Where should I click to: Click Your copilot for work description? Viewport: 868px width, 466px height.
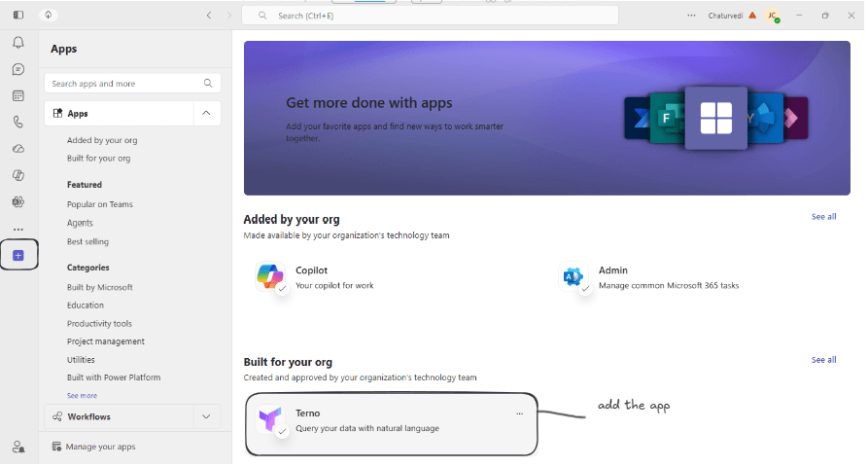click(334, 285)
